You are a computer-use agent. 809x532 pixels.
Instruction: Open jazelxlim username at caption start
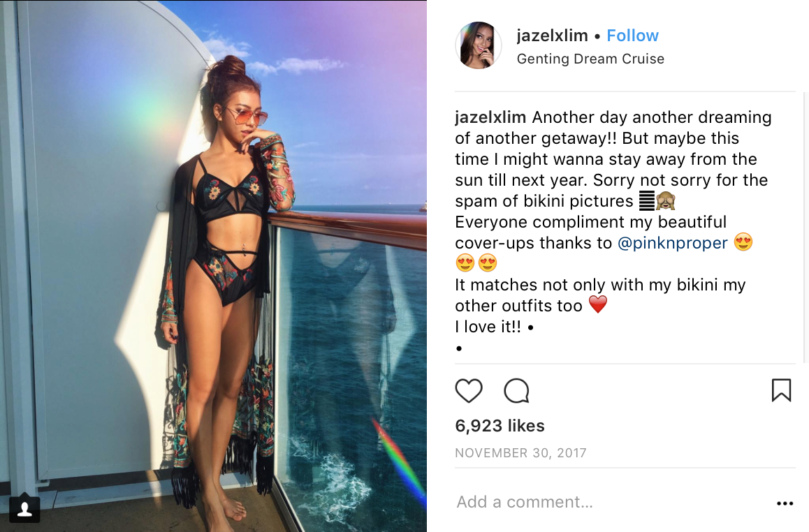pos(490,117)
